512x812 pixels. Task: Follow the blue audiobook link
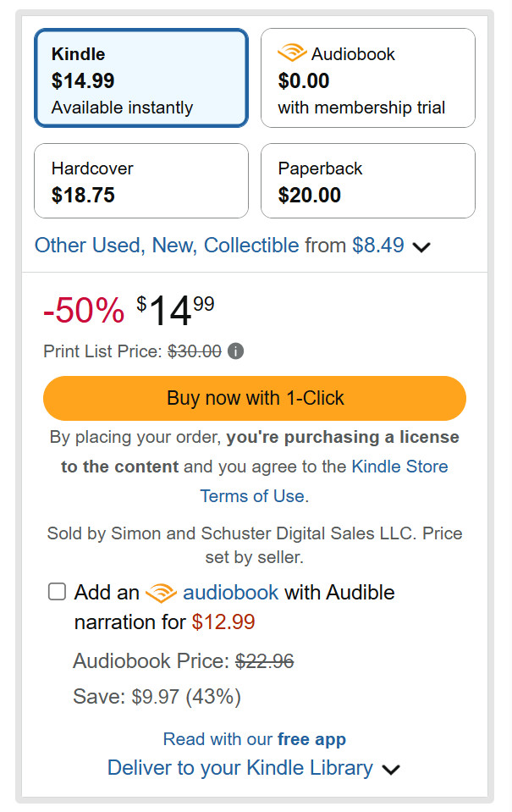230,592
